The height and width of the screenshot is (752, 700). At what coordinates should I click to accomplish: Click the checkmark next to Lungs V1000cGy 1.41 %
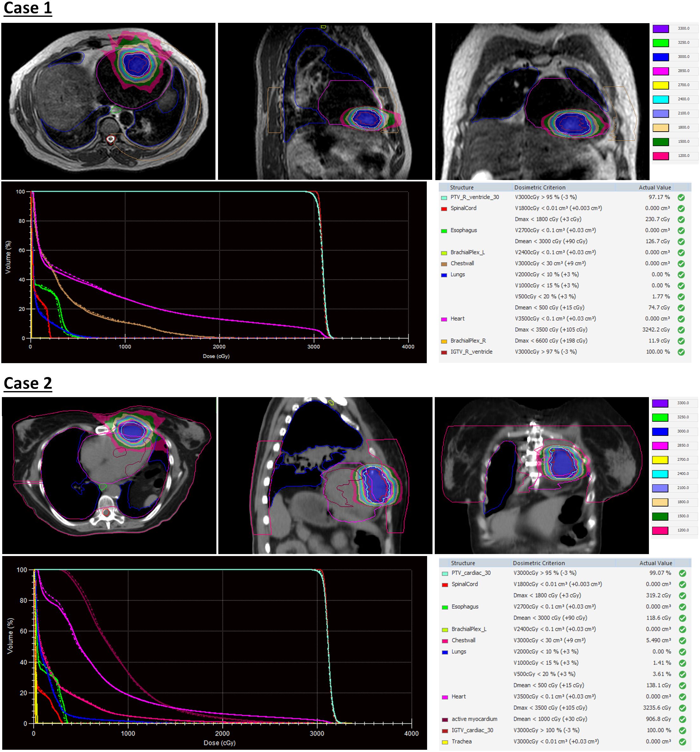tap(682, 663)
